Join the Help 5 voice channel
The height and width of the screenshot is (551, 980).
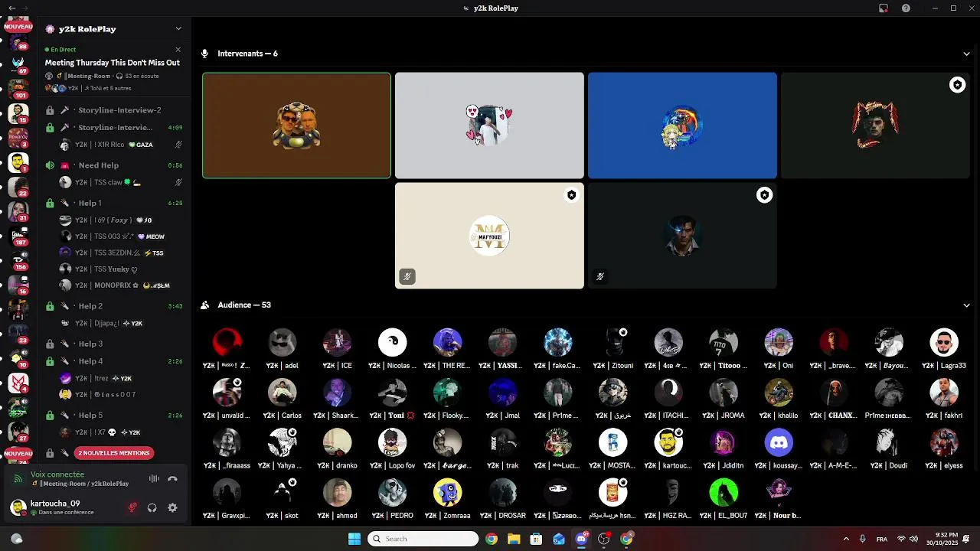[x=113, y=415]
